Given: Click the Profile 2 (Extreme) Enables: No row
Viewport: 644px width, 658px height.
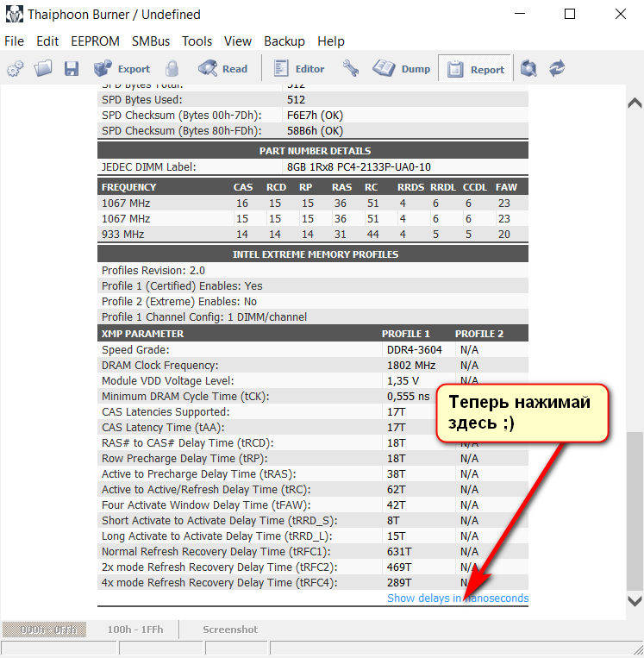Looking at the screenshot, I should (x=313, y=301).
